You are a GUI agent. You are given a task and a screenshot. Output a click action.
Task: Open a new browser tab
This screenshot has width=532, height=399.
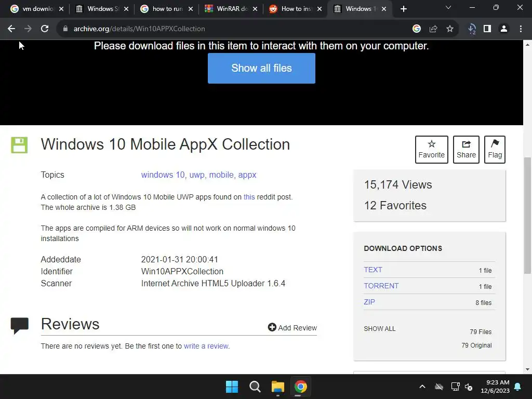pyautogui.click(x=403, y=9)
